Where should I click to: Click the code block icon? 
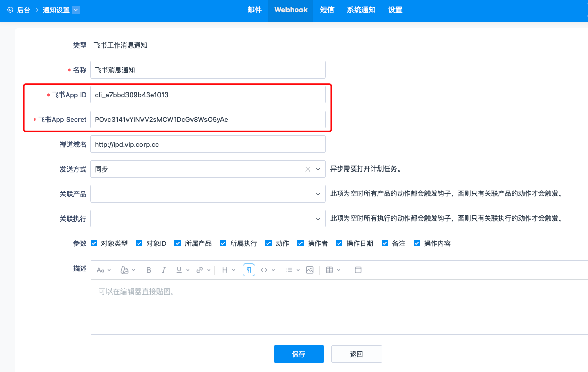(x=264, y=270)
